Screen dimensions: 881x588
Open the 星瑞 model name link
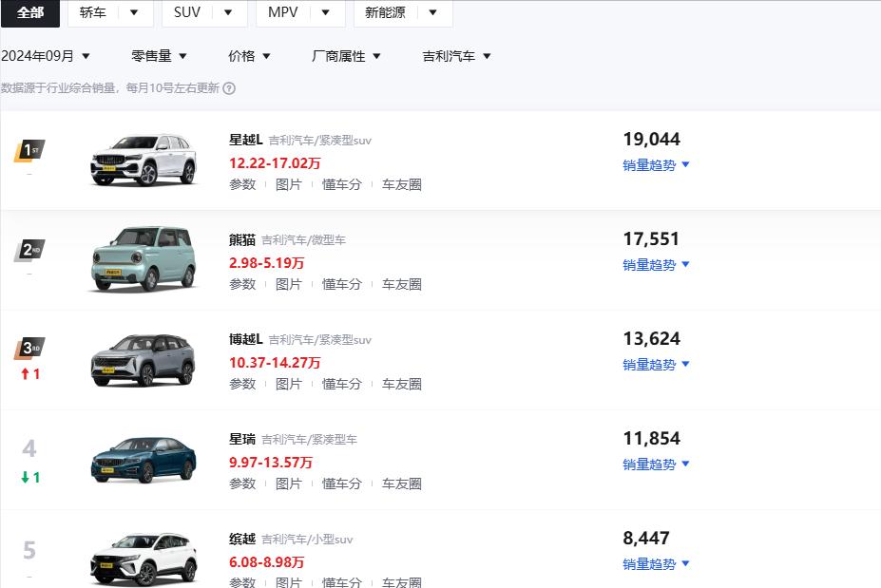[242, 439]
